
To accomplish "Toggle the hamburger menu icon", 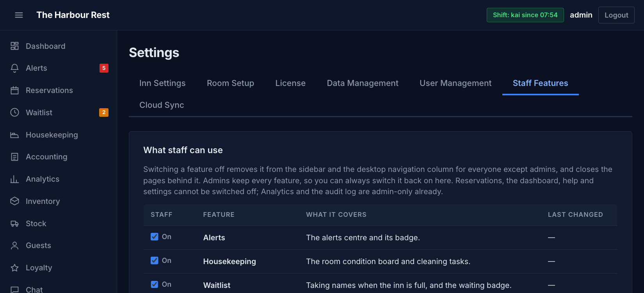I will [19, 15].
